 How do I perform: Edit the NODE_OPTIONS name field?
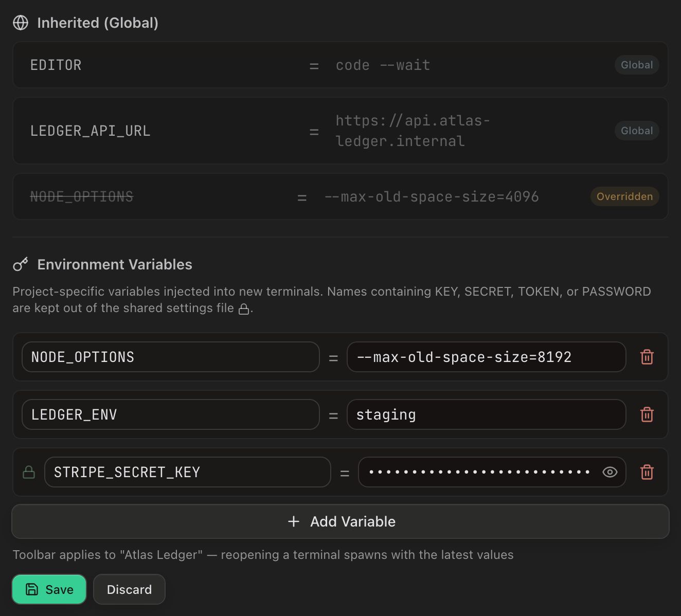171,357
